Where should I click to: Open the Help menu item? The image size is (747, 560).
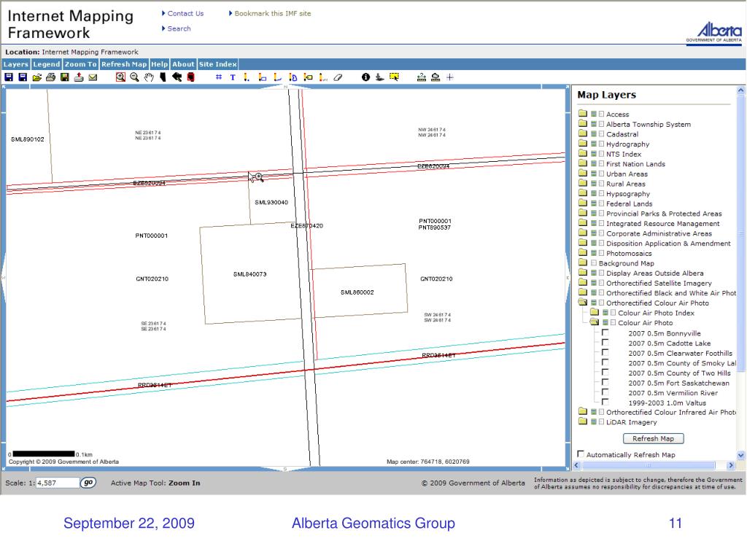tap(160, 64)
